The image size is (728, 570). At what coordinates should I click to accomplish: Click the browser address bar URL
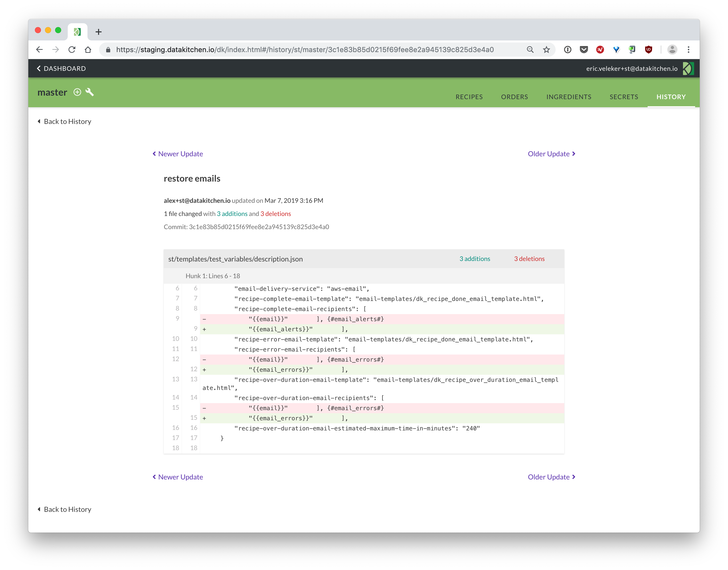pyautogui.click(x=305, y=50)
